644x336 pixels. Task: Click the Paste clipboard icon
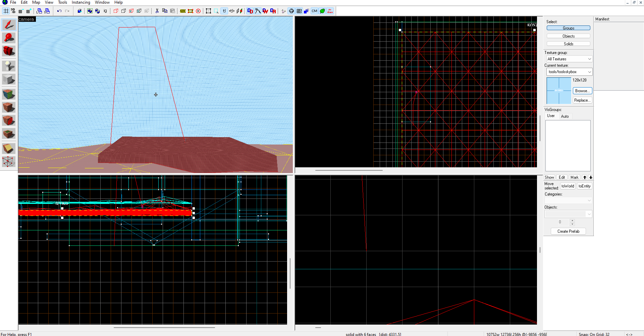(x=172, y=11)
